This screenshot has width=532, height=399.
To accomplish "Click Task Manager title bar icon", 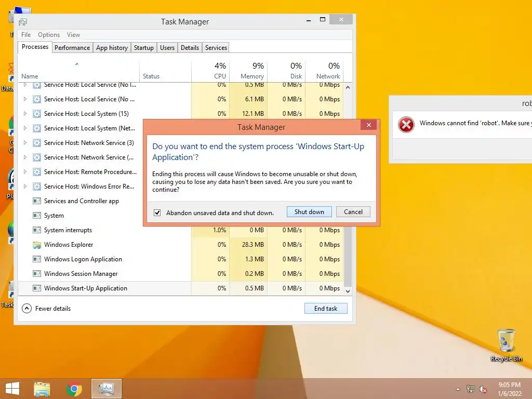I will click(23, 22).
